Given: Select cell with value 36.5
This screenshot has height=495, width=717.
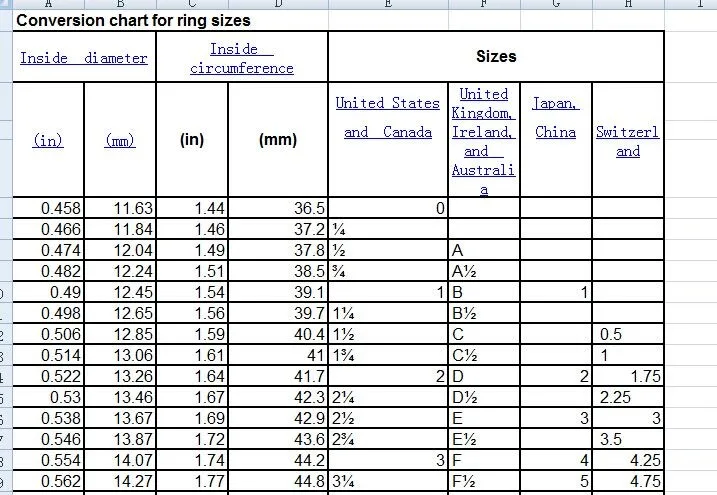Looking at the screenshot, I should pyautogui.click(x=278, y=208).
